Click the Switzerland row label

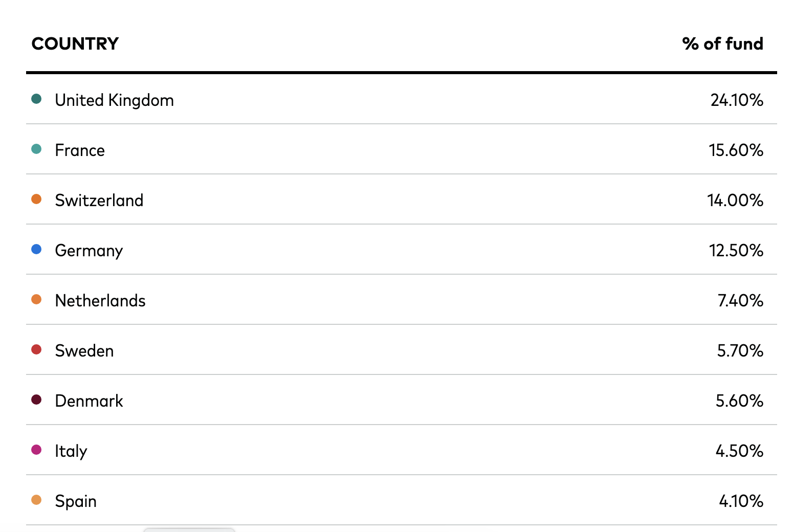[x=99, y=201]
